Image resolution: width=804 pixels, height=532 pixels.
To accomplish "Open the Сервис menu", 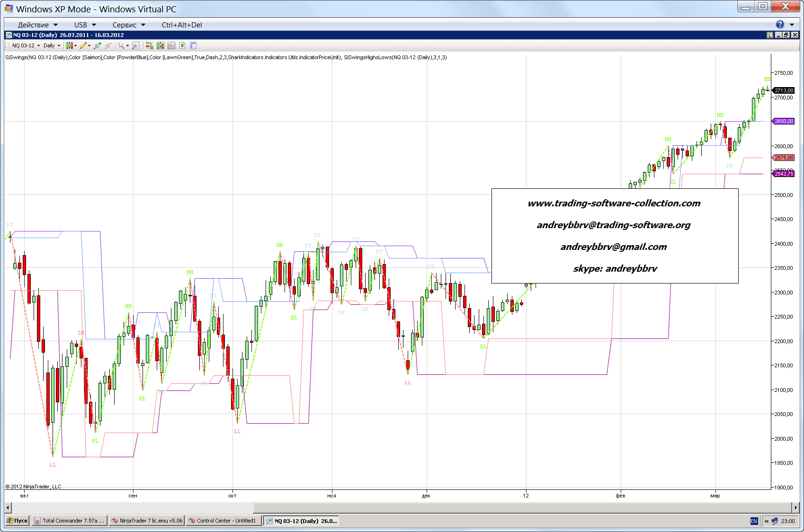I will [x=128, y=25].
